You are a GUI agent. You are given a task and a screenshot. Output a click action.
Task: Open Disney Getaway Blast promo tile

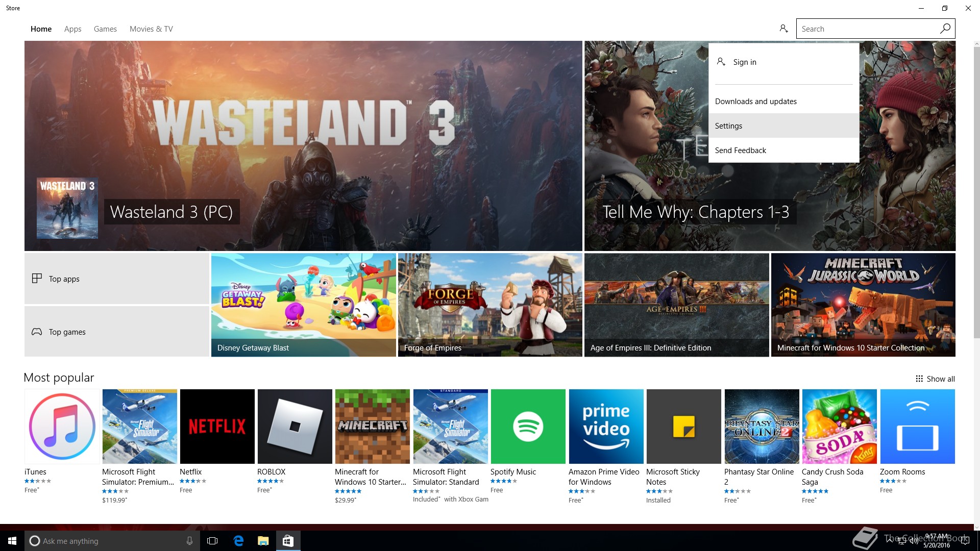(x=303, y=305)
